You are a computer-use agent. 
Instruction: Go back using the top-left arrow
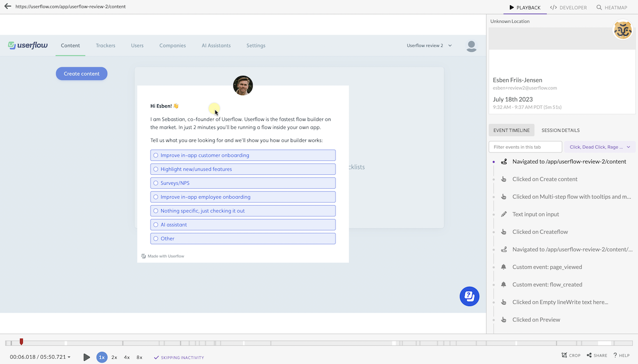(7, 7)
